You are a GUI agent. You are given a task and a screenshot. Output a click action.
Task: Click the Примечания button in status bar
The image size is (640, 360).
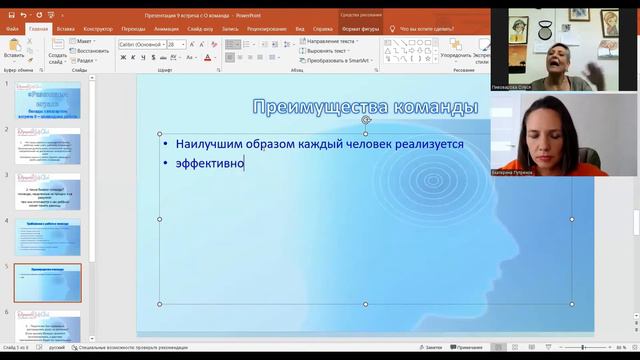point(466,347)
